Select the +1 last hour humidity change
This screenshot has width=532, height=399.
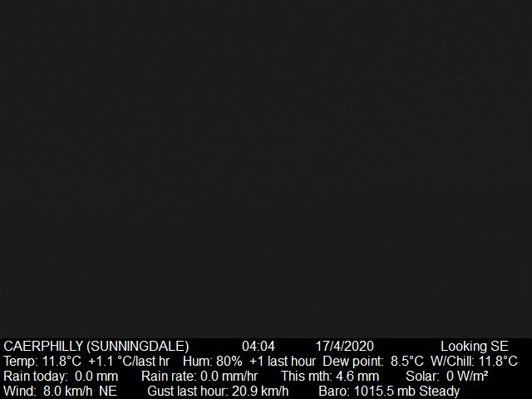pyautogui.click(x=283, y=362)
